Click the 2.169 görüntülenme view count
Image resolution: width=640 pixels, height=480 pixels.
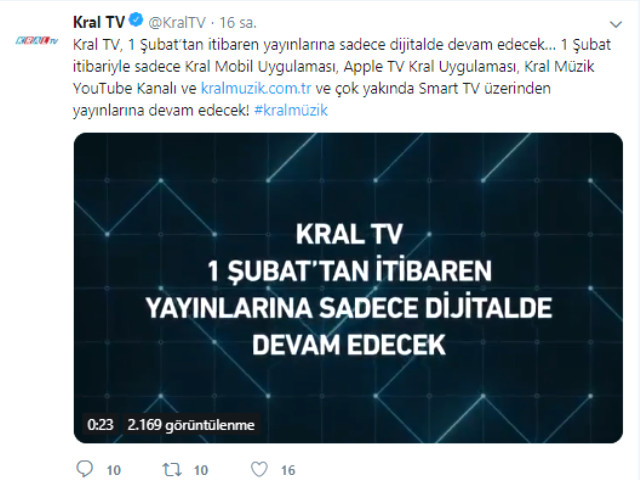(x=191, y=425)
